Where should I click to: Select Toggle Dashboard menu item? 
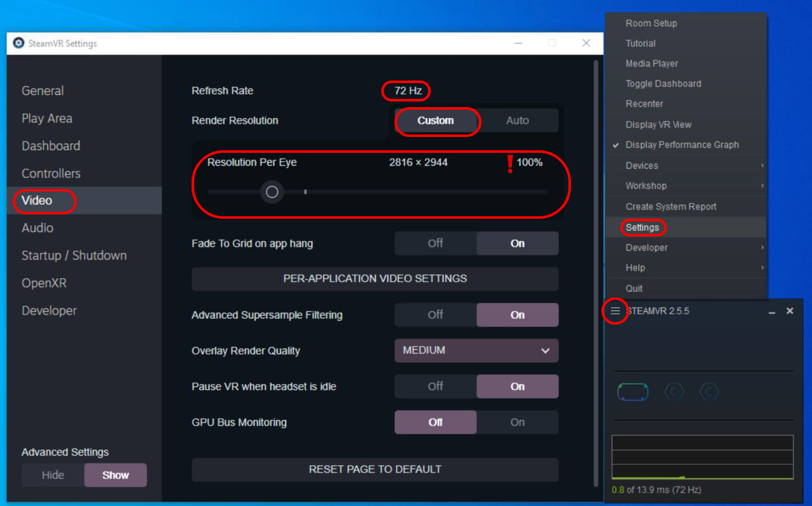686,84
